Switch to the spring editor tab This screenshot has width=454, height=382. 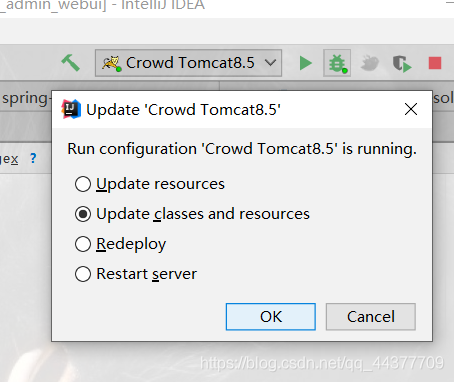tap(26, 99)
